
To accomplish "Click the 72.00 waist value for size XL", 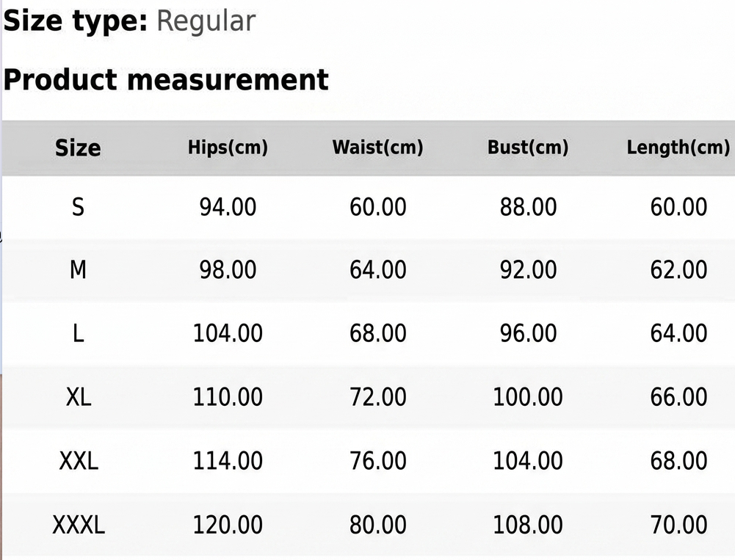I will click(377, 398).
